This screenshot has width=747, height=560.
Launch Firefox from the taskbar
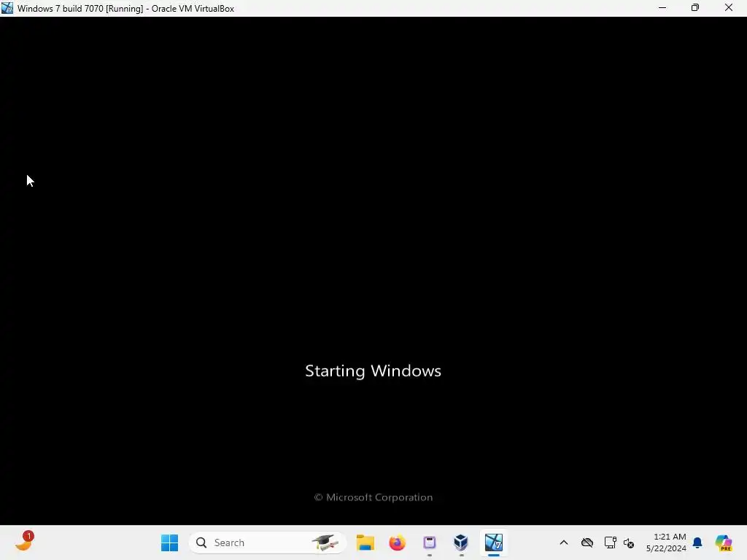(x=397, y=542)
